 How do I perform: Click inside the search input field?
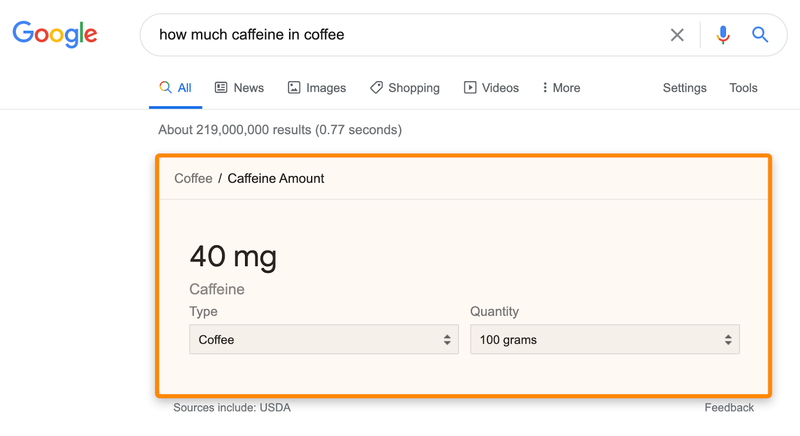(x=400, y=35)
